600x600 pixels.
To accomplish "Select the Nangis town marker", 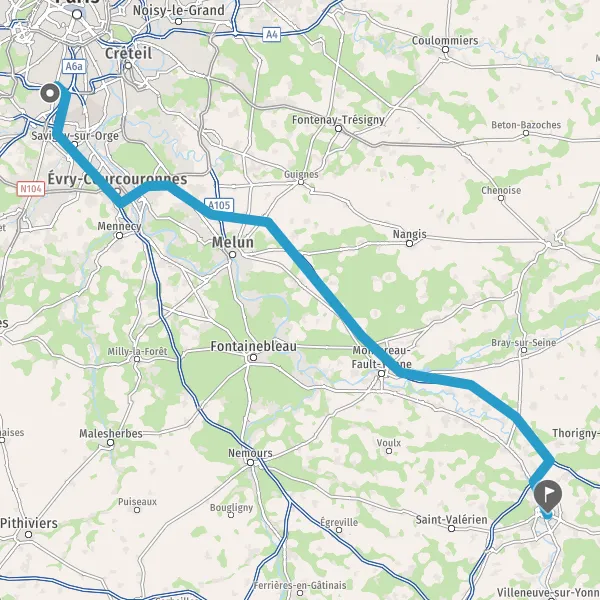I will [x=409, y=243].
